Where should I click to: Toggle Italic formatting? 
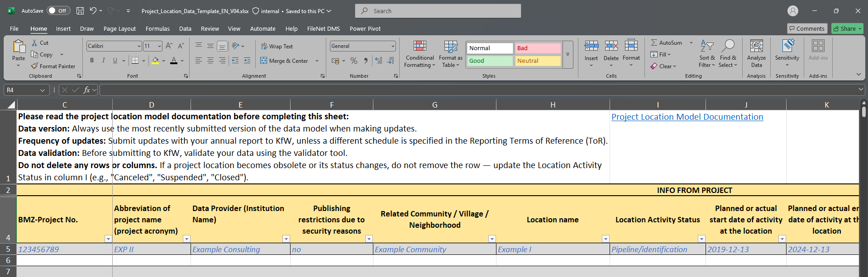pyautogui.click(x=104, y=61)
